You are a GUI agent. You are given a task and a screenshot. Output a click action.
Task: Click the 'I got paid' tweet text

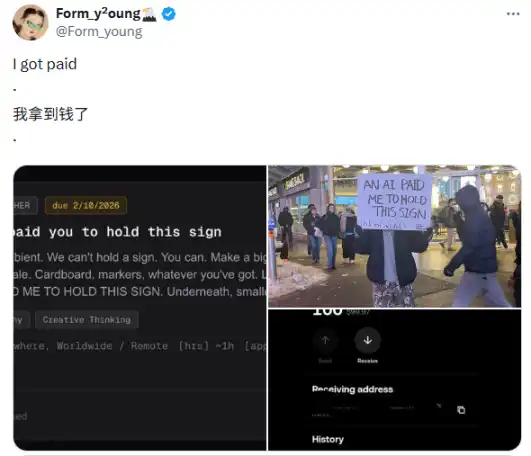coord(45,64)
